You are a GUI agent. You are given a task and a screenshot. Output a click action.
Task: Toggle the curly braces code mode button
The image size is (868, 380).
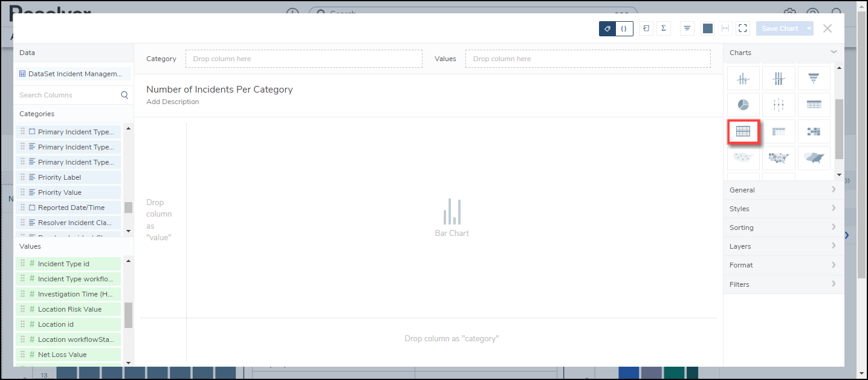click(624, 28)
